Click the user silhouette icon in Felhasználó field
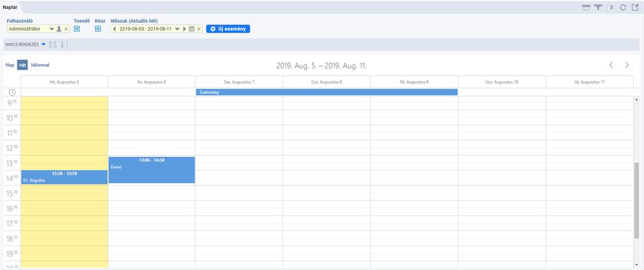Viewport: 644px width, 270px height. (58, 29)
